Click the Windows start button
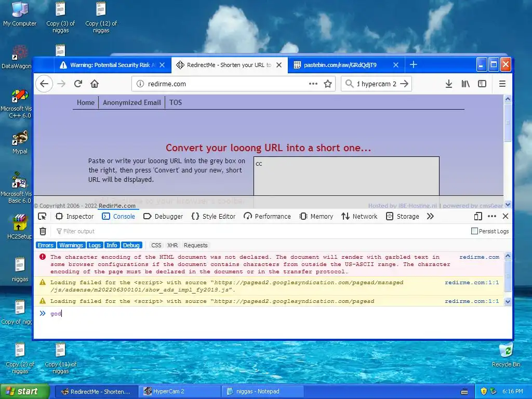 25,391
